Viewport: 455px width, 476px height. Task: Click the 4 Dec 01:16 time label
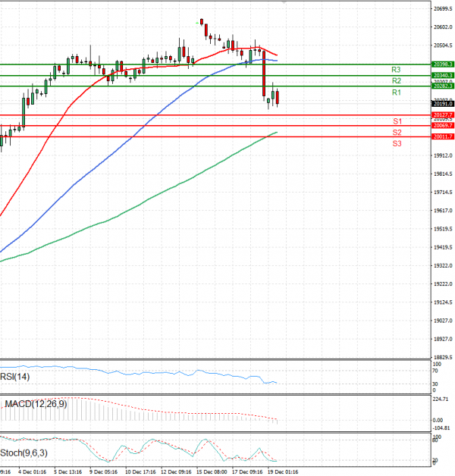[32, 471]
